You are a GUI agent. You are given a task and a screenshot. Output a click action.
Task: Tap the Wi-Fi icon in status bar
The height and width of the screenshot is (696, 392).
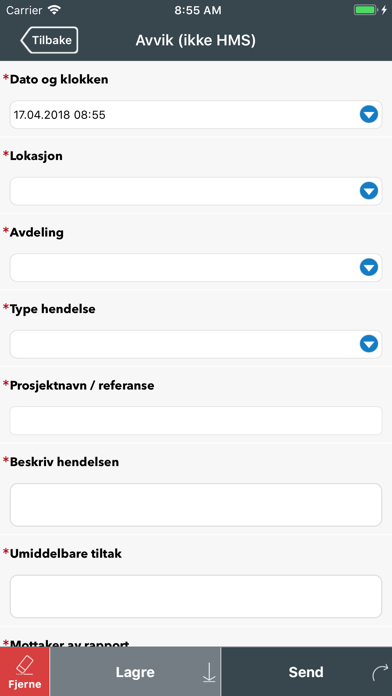click(x=54, y=10)
